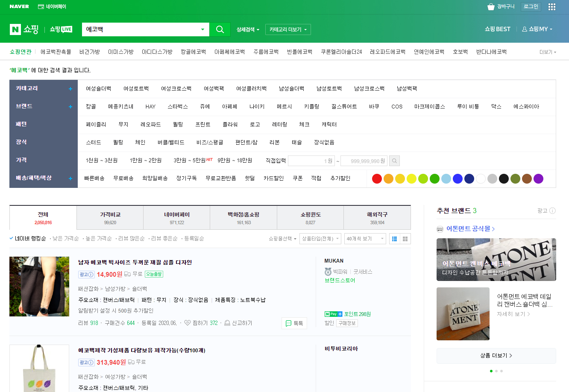Click the info icon next to 광고 in 추천 브랜드

pos(552,211)
